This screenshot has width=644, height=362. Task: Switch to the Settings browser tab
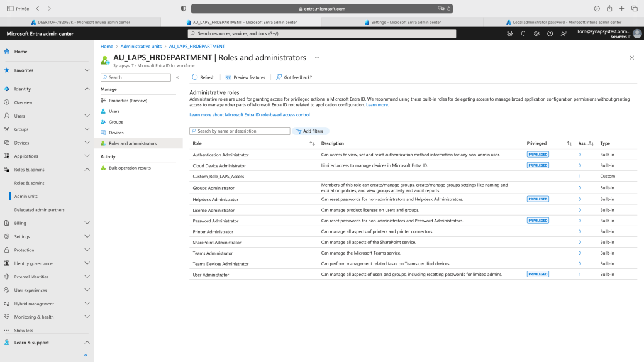pos(402,22)
